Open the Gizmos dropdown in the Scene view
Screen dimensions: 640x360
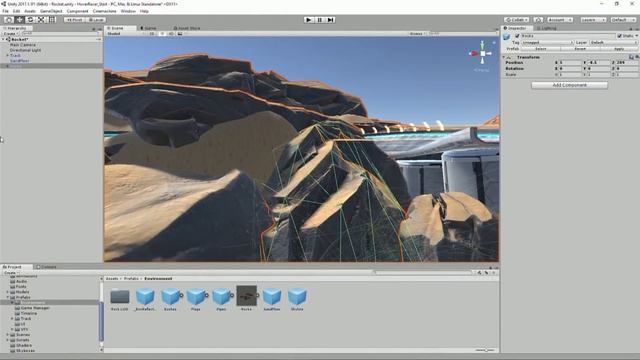(x=417, y=33)
